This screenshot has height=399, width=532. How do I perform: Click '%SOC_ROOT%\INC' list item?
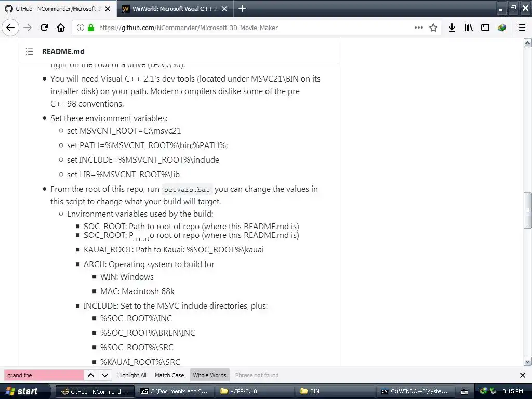136,318
